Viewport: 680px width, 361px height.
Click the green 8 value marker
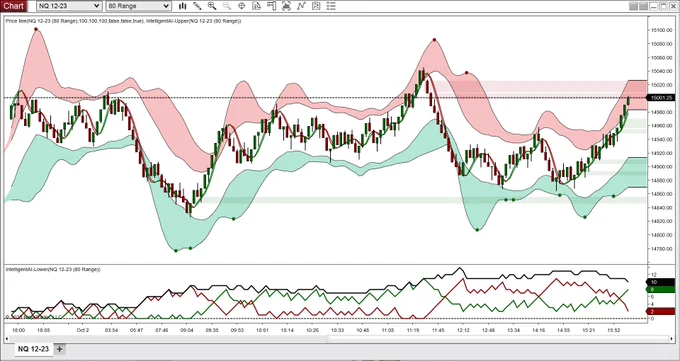tap(661, 289)
